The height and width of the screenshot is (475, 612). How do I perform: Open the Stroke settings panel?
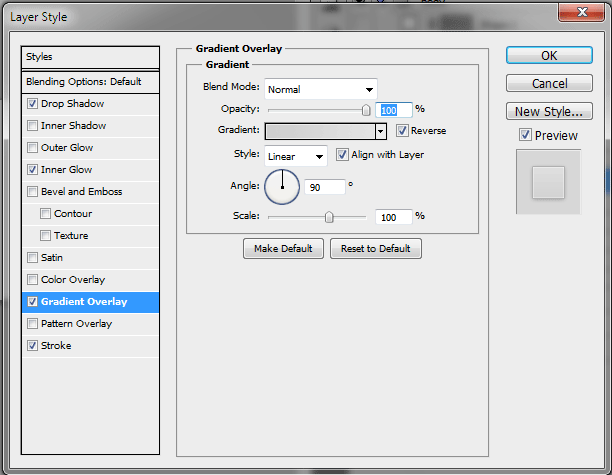tap(57, 346)
